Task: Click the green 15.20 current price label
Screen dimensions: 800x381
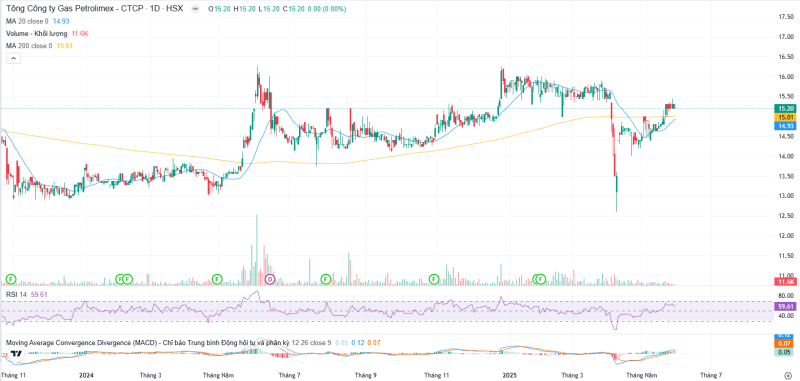Action: 784,109
